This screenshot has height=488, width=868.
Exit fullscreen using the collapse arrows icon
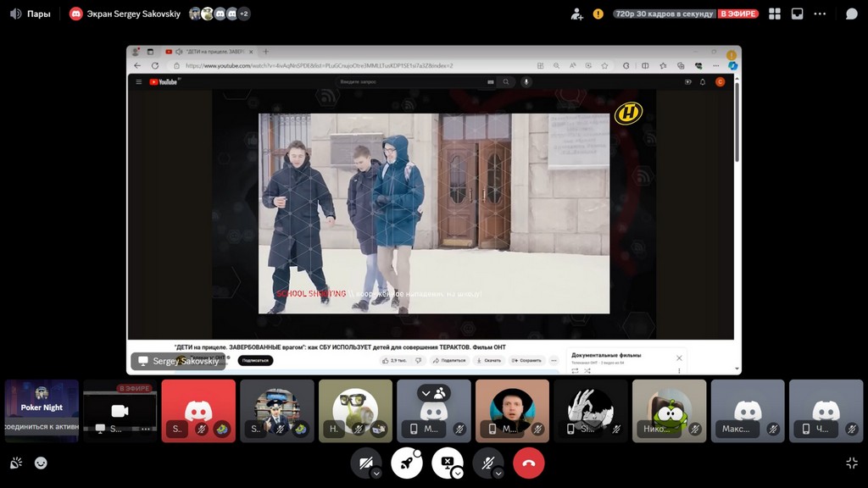click(851, 463)
